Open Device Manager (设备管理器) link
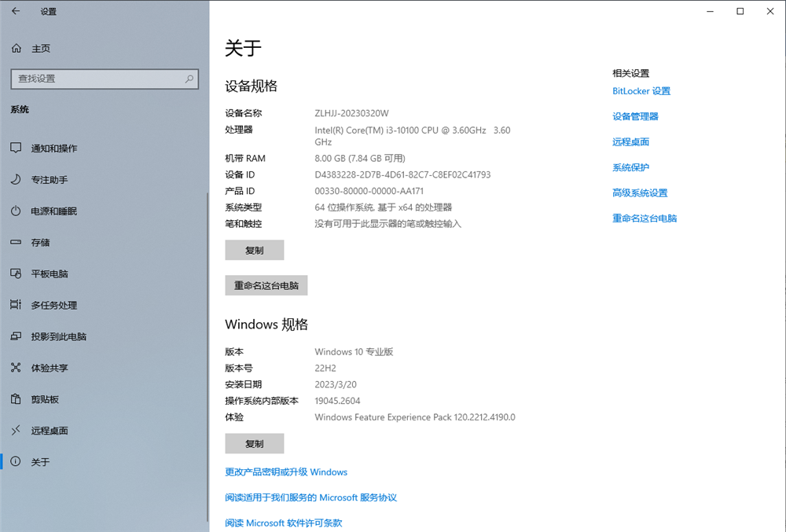The height and width of the screenshot is (532, 786). [635, 116]
